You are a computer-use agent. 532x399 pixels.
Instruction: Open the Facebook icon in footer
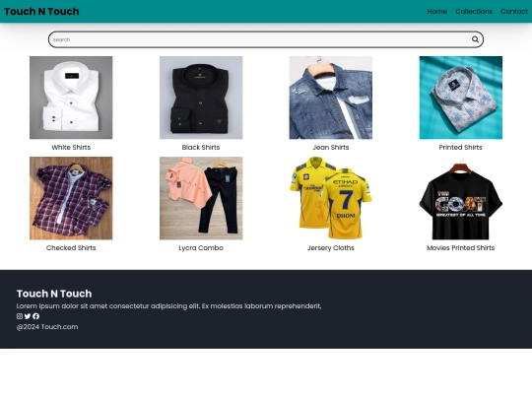tap(36, 316)
